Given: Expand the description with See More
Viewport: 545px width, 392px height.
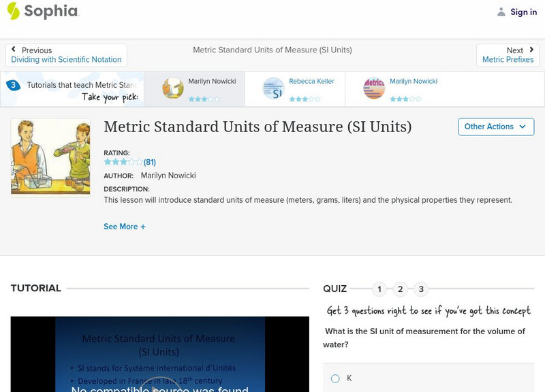Looking at the screenshot, I should point(125,226).
